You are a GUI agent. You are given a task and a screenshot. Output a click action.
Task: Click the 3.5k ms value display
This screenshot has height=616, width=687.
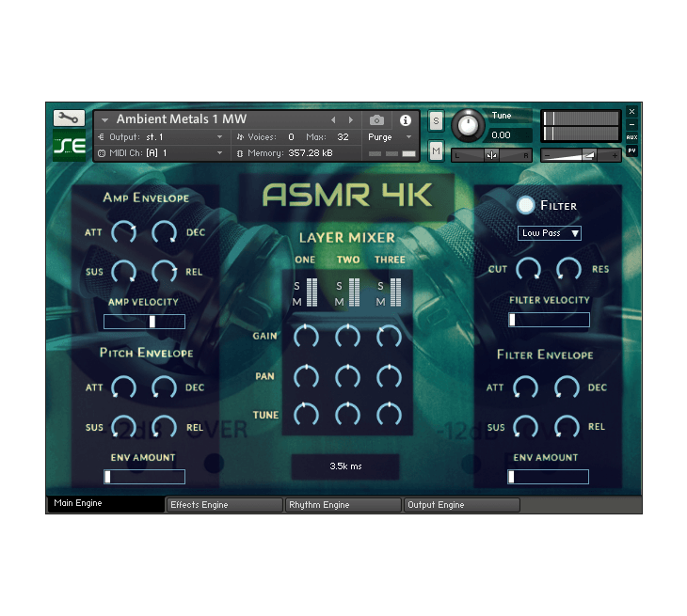click(345, 466)
